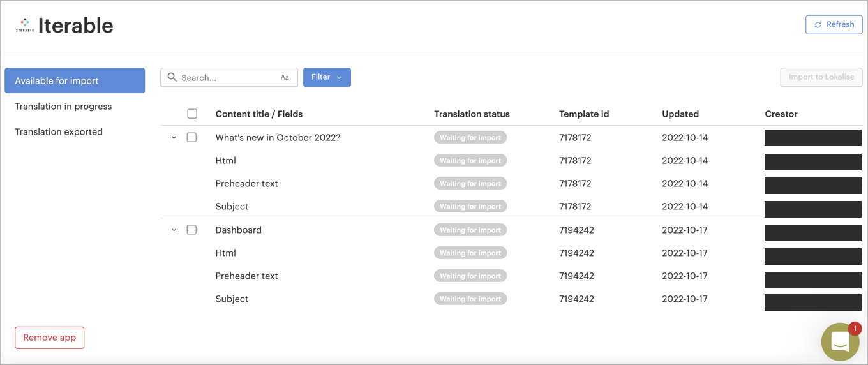Collapse the What's new in October 2022? row
The height and width of the screenshot is (365, 868).
174,138
